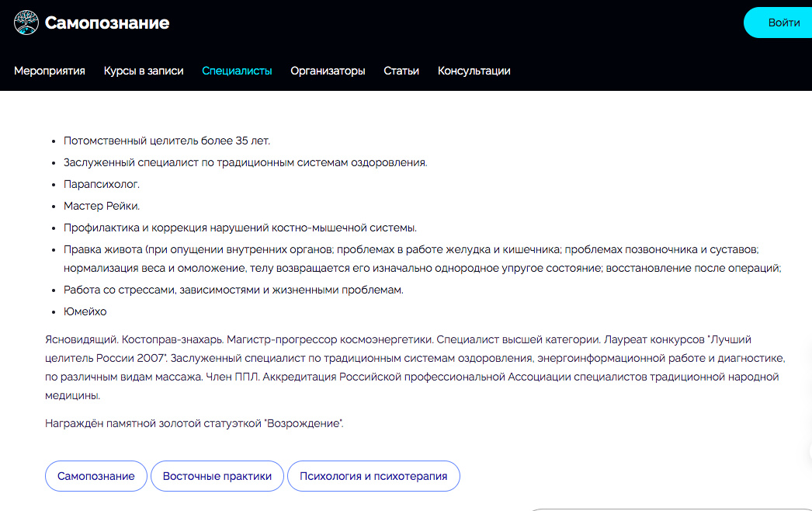812x511 pixels.
Task: Open the Самопознание site title link
Action: pos(106,23)
